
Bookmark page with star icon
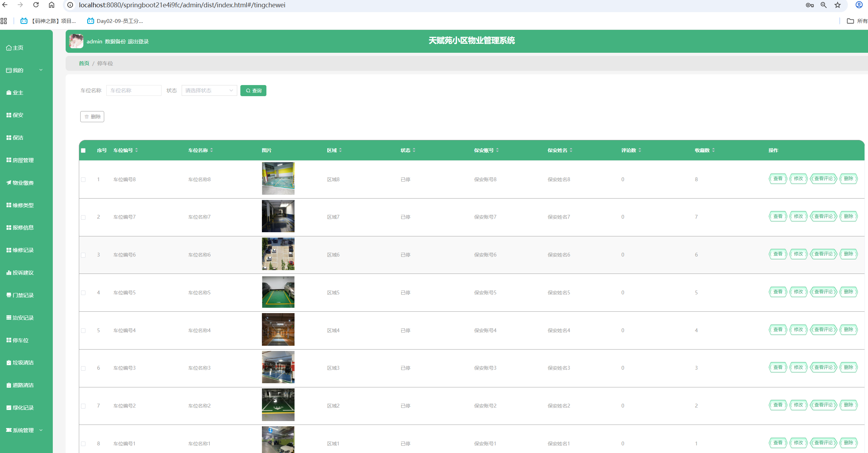[838, 5]
